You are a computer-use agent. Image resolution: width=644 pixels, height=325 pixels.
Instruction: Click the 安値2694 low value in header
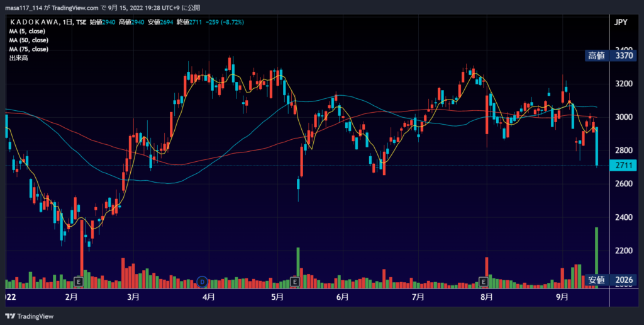coord(161,22)
